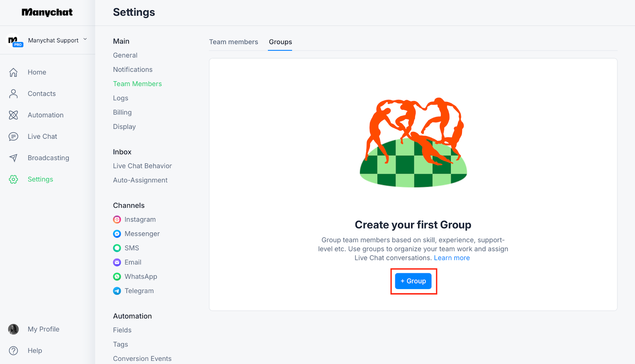Click the Broadcasting paper plane icon
Image resolution: width=635 pixels, height=364 pixels.
point(13,158)
